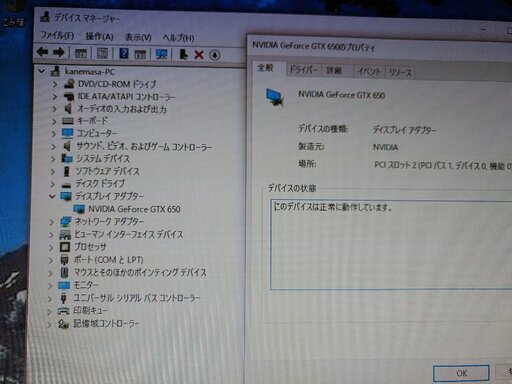The height and width of the screenshot is (384, 512).
Task: Click the 記憶域コントローラー icon
Action: point(63,324)
